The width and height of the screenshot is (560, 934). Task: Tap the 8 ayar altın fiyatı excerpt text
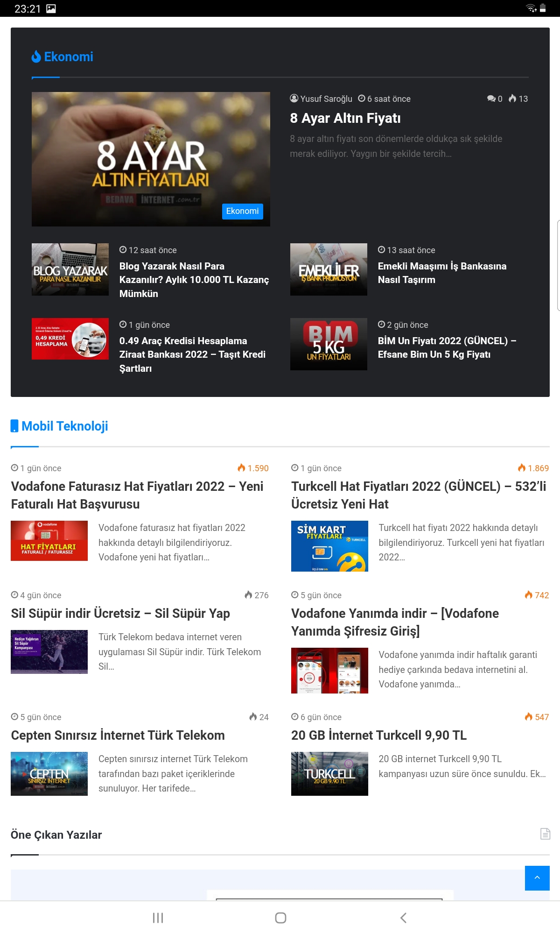pyautogui.click(x=396, y=146)
